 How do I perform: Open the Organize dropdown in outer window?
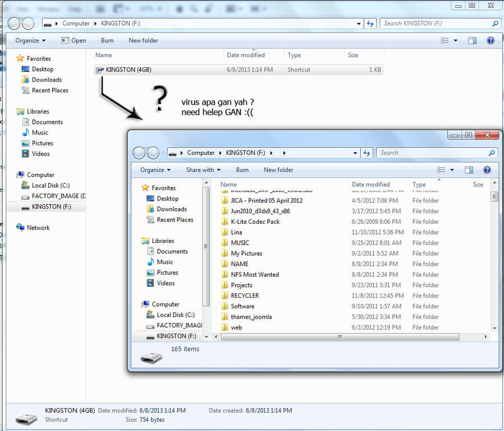point(30,40)
